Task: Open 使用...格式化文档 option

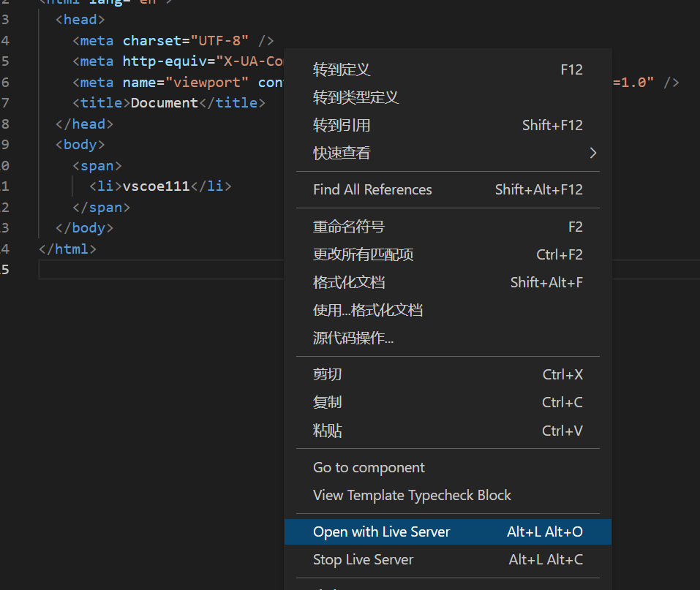Action: [368, 310]
